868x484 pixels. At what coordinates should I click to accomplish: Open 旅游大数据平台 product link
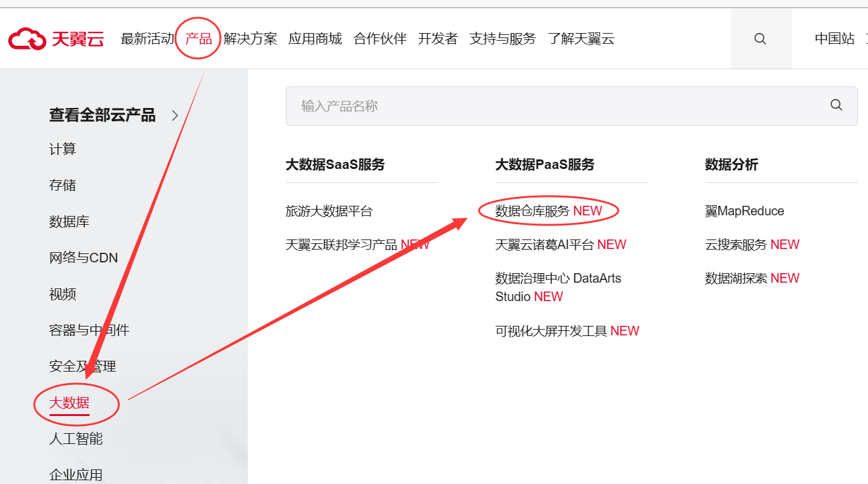click(329, 211)
